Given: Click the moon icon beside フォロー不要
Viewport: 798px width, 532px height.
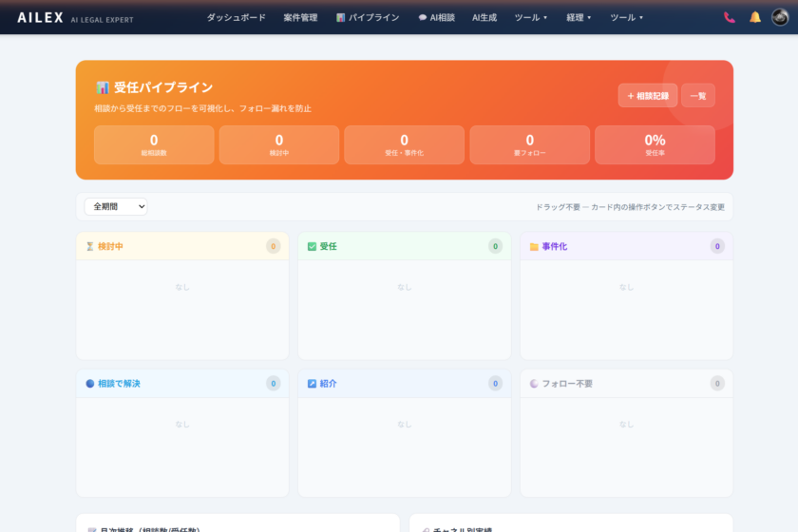Looking at the screenshot, I should (534, 384).
